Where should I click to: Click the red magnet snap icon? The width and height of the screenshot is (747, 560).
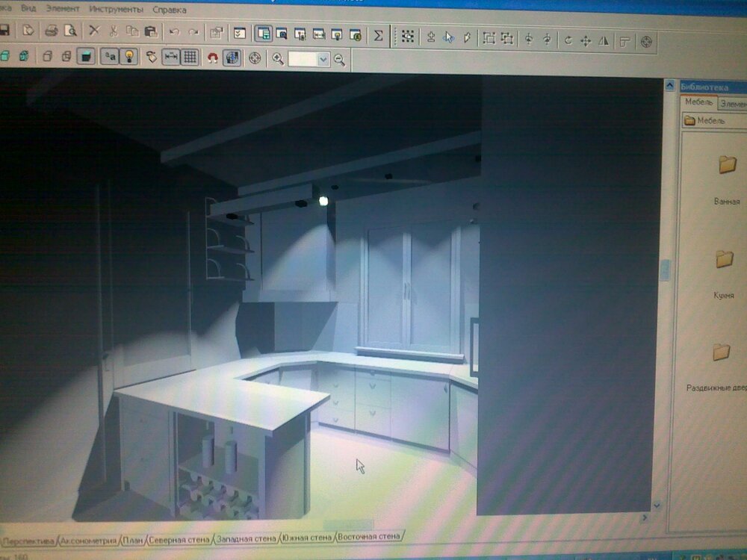212,57
